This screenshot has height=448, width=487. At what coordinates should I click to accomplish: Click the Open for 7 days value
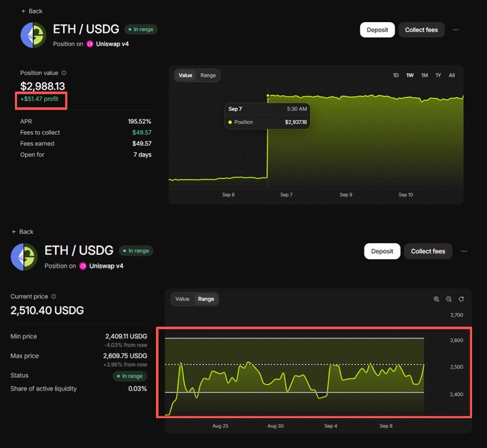143,155
